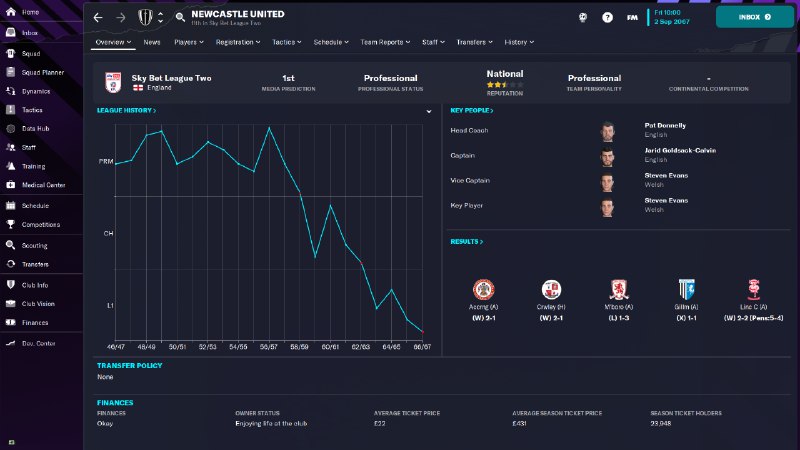Open Steven Evans in the Vice Captain row
Image resolution: width=800 pixels, height=450 pixels.
tap(666, 176)
